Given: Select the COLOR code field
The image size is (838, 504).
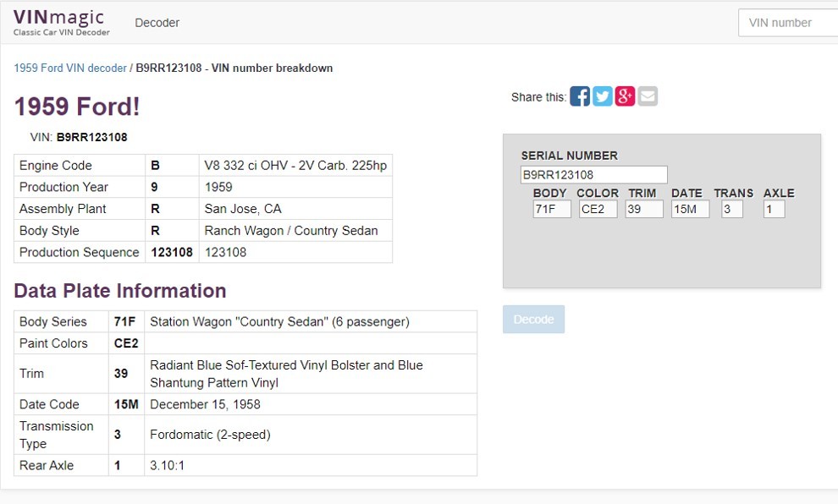Looking at the screenshot, I should (598, 209).
